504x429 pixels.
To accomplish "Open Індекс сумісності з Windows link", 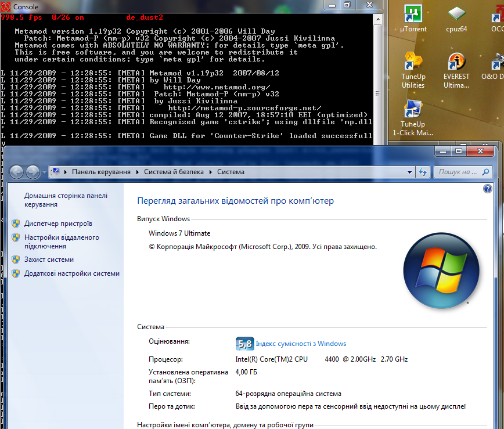I will [301, 344].
